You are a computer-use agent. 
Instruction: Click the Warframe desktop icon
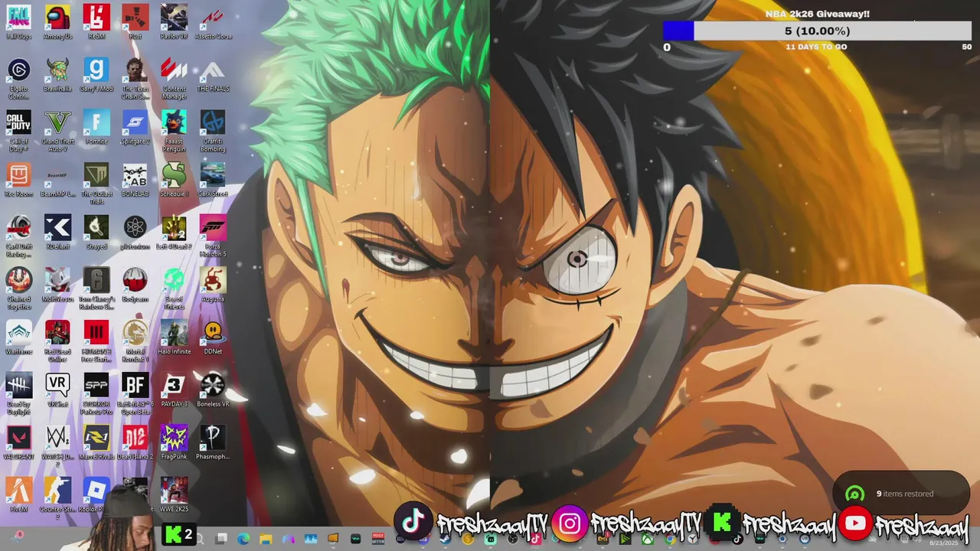click(18, 337)
